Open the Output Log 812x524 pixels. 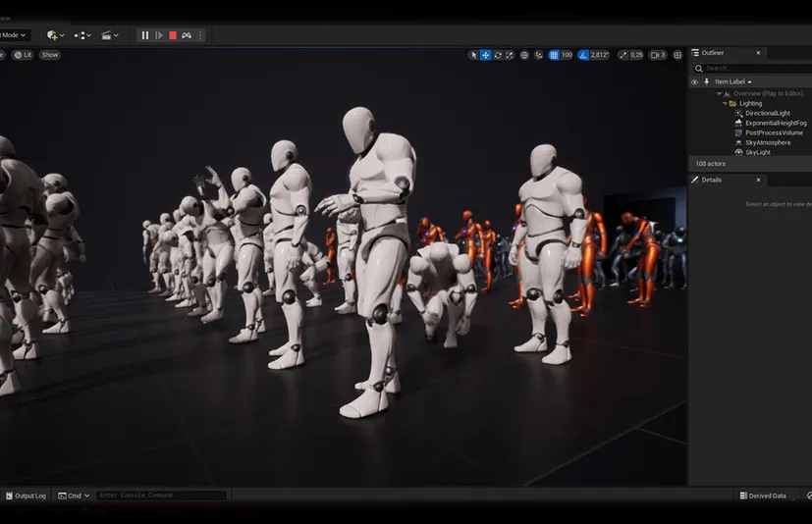(26, 496)
